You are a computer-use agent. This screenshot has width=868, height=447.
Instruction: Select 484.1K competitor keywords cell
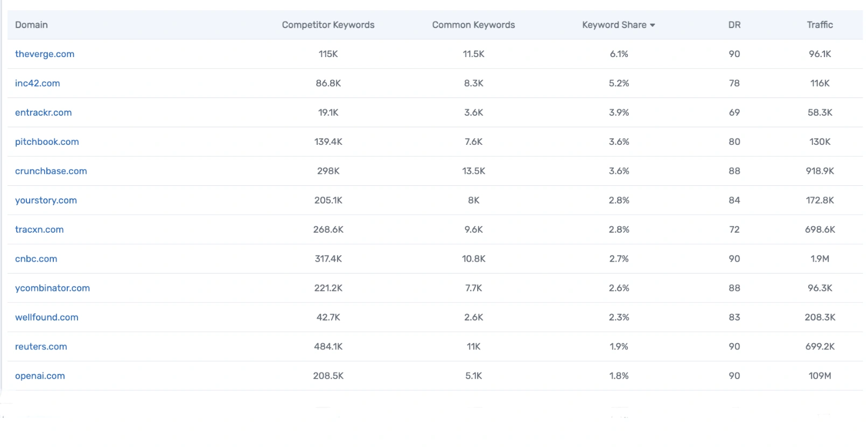(328, 346)
